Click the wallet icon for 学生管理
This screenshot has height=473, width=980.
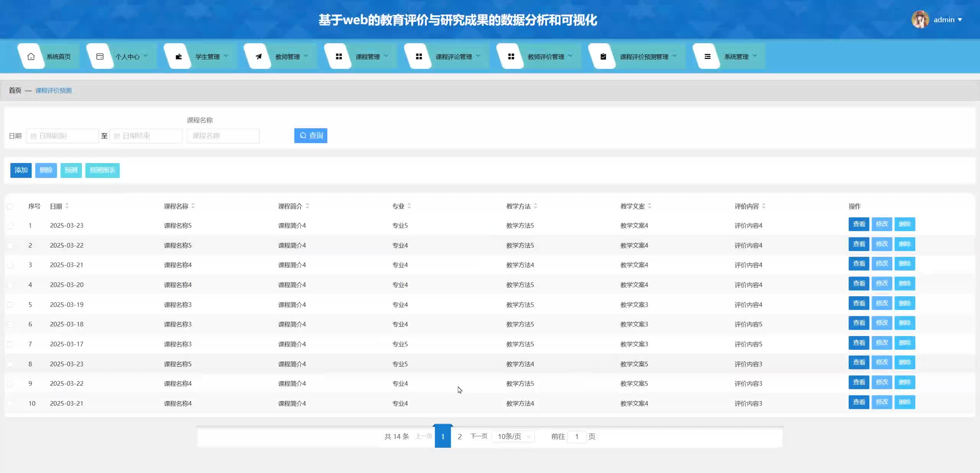tap(178, 57)
